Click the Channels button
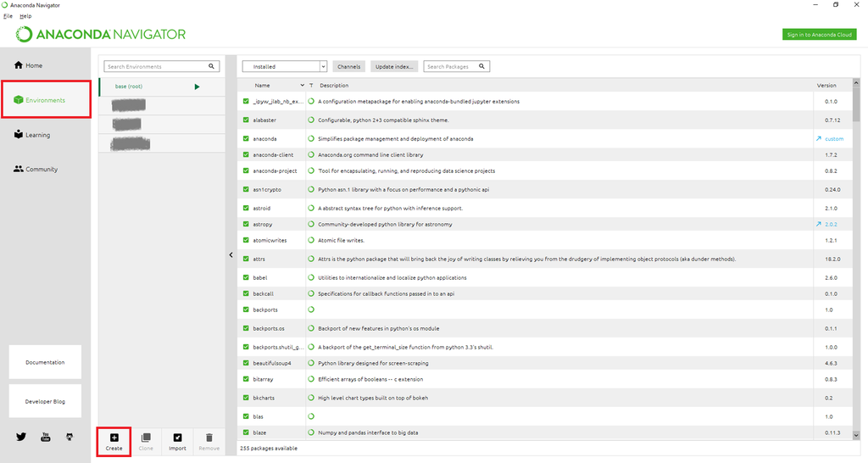Image resolution: width=868 pixels, height=463 pixels. (348, 66)
